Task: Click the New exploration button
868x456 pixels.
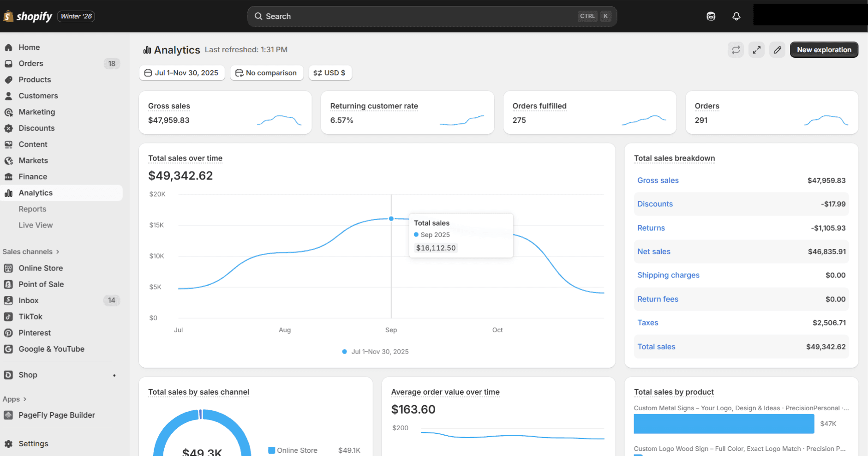Action: (x=823, y=49)
